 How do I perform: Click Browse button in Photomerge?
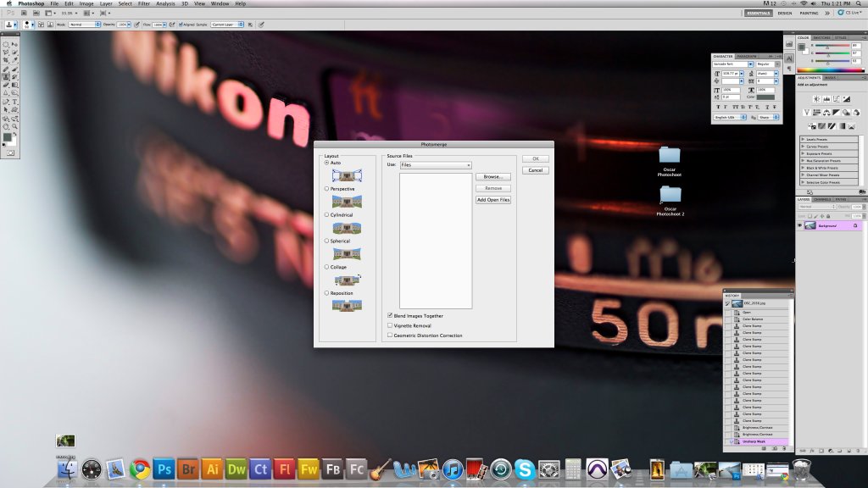pos(492,176)
